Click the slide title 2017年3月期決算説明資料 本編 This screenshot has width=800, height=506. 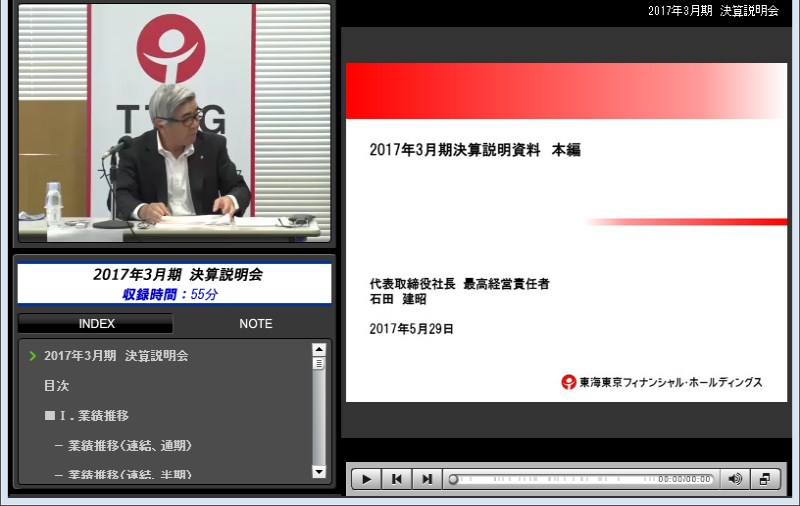coord(475,150)
